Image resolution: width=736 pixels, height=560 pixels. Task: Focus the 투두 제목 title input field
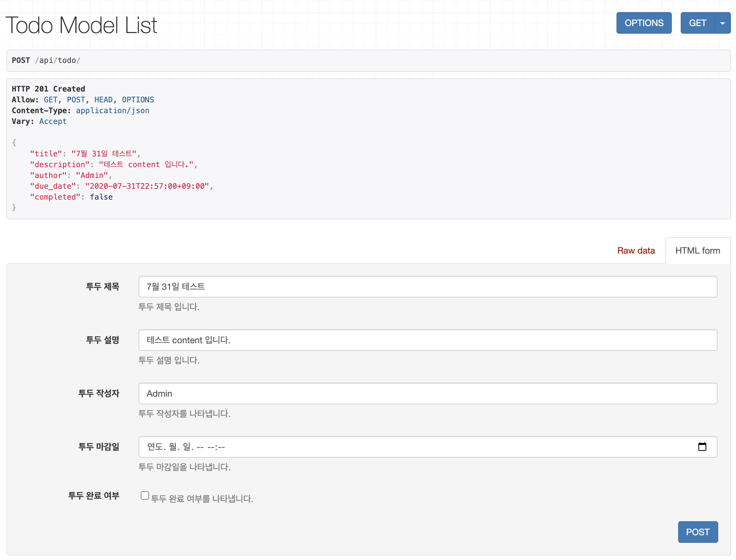427,287
